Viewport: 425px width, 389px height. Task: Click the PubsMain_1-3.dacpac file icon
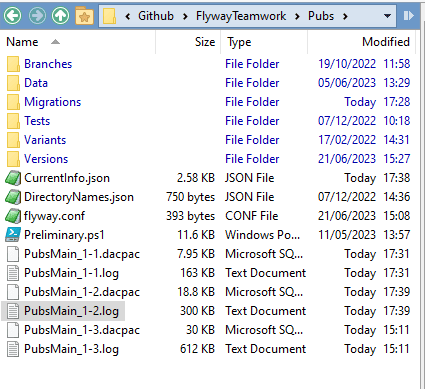[13, 330]
